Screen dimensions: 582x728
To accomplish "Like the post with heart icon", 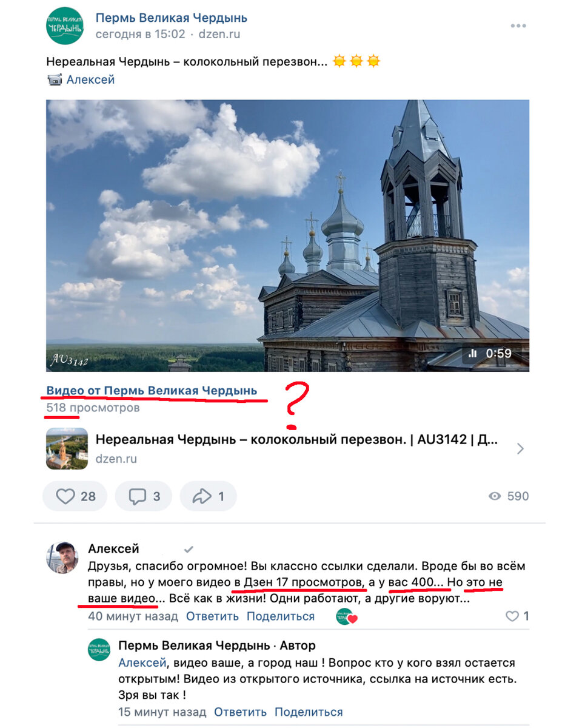I will (x=75, y=496).
